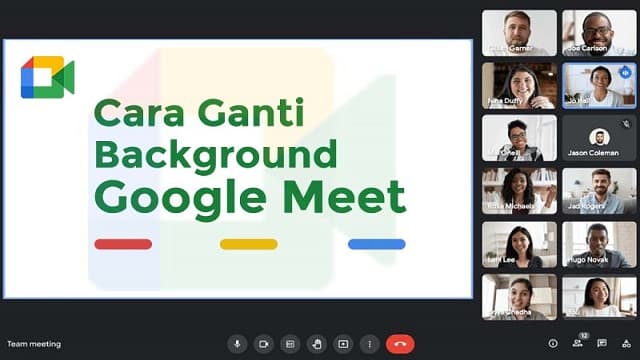Hang up with the red leave-call button
Image resolution: width=640 pixels, height=360 pixels.
400,344
